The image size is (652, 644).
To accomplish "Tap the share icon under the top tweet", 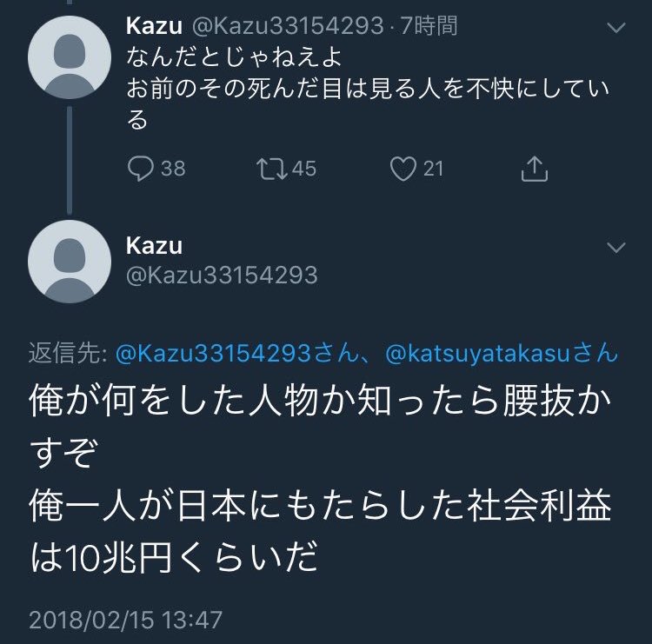I will click(533, 168).
